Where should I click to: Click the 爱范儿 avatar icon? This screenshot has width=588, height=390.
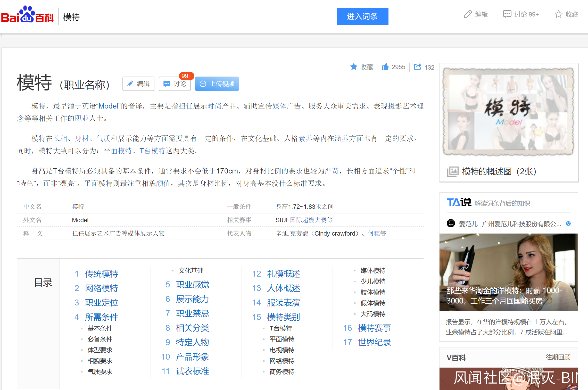click(x=451, y=223)
